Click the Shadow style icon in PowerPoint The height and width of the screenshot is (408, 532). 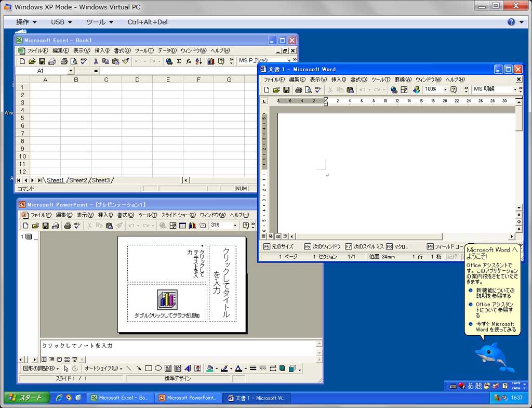coord(282,368)
